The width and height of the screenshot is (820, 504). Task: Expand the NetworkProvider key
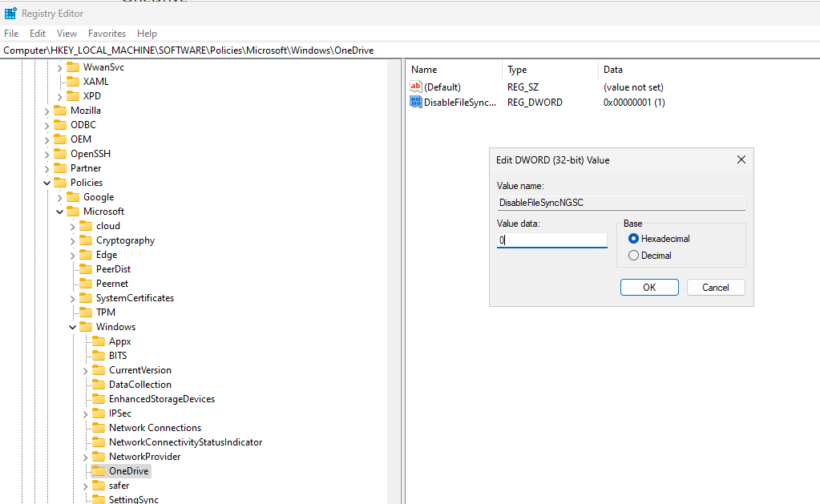tap(85, 458)
